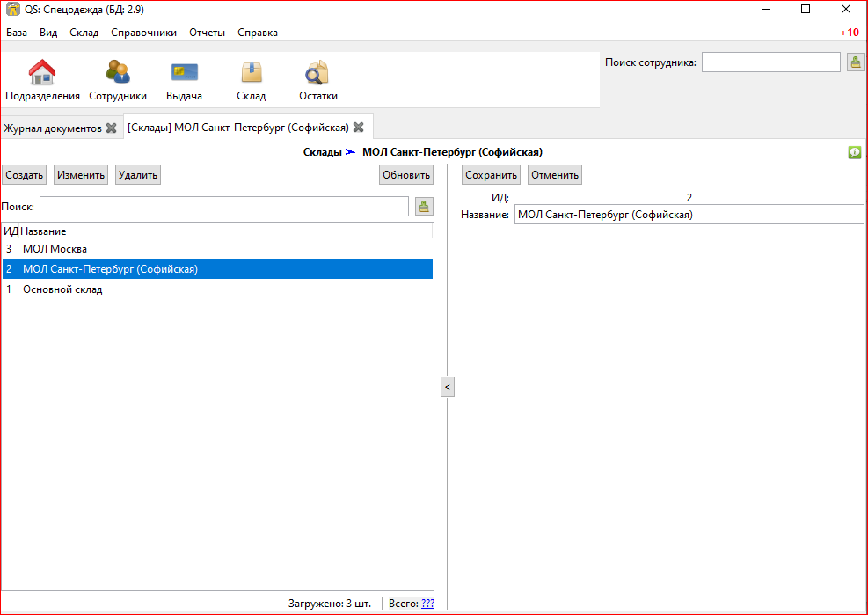Open the Справочники menu

(143, 33)
